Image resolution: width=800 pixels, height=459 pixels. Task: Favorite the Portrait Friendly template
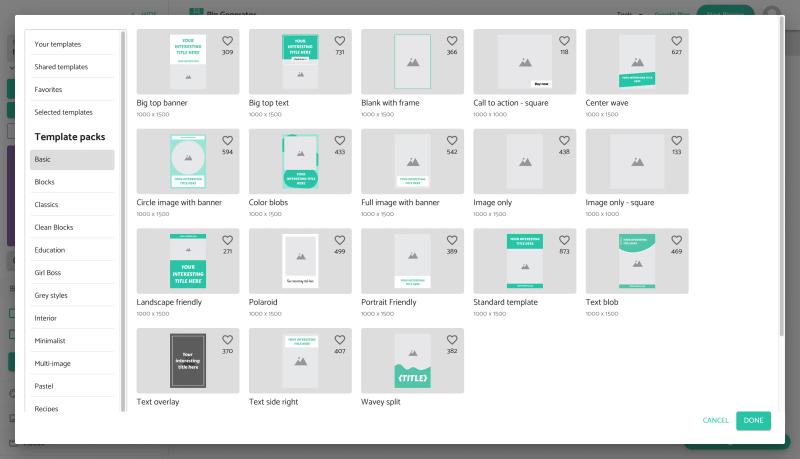pyautogui.click(x=452, y=240)
